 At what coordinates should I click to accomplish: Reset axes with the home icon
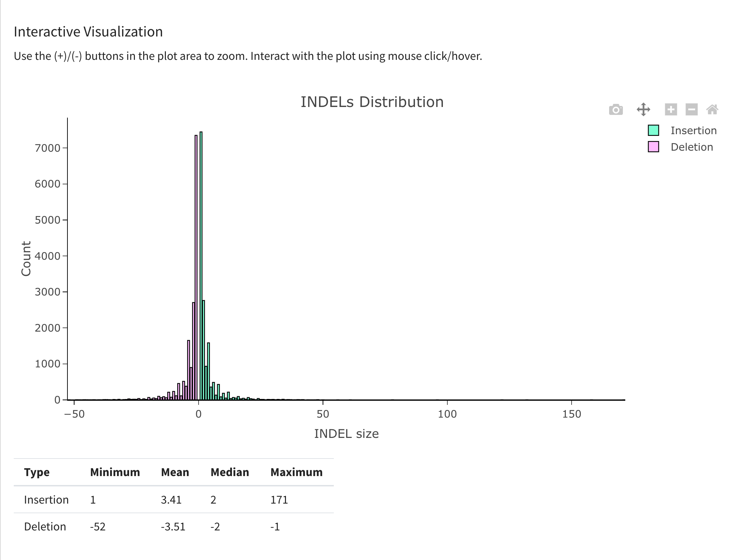(x=712, y=109)
